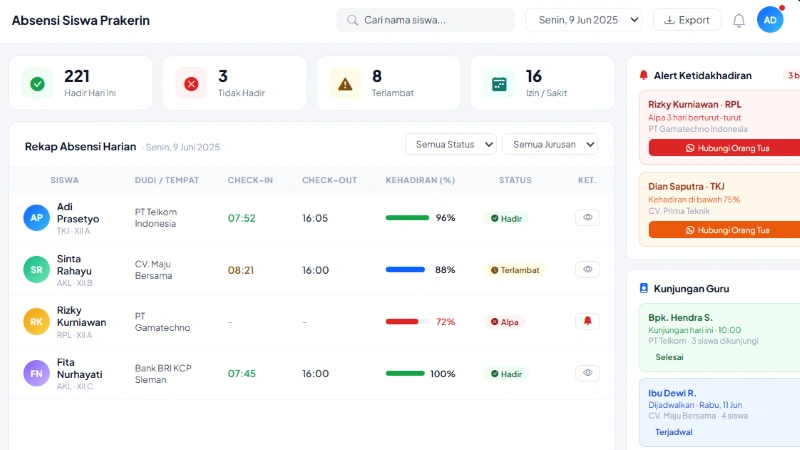The image size is (800, 450).
Task: Toggle the eye icon in Fita Nurhayati's row
Action: [x=587, y=373]
